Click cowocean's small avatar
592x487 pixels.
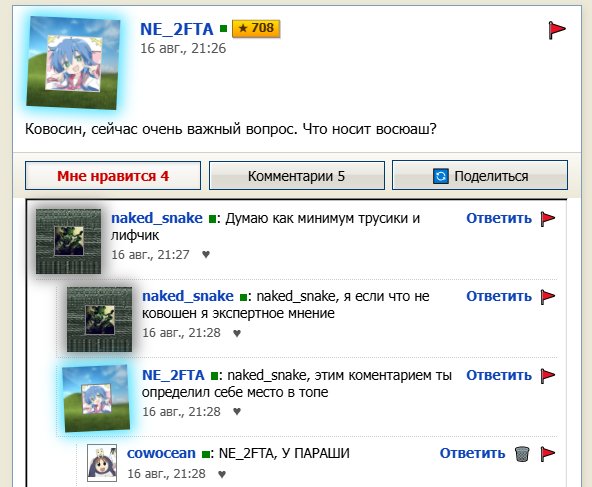click(x=102, y=463)
